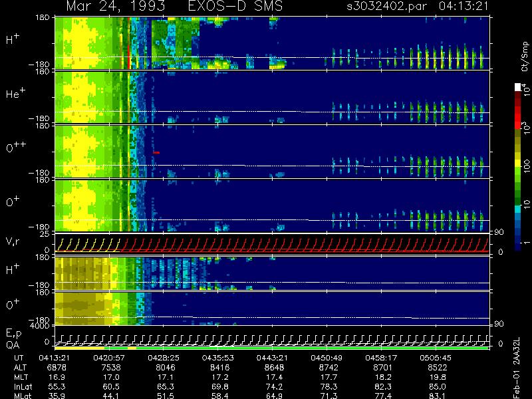The width and height of the screenshot is (532, 399).
Task: Pick the red segment of the color scale
Action: tap(518, 118)
